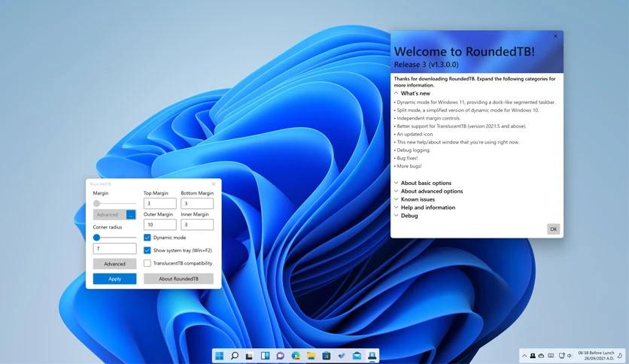Screen dimensions: 629x364
Task: Open File Explorer from taskbar
Action: pyautogui.click(x=311, y=356)
